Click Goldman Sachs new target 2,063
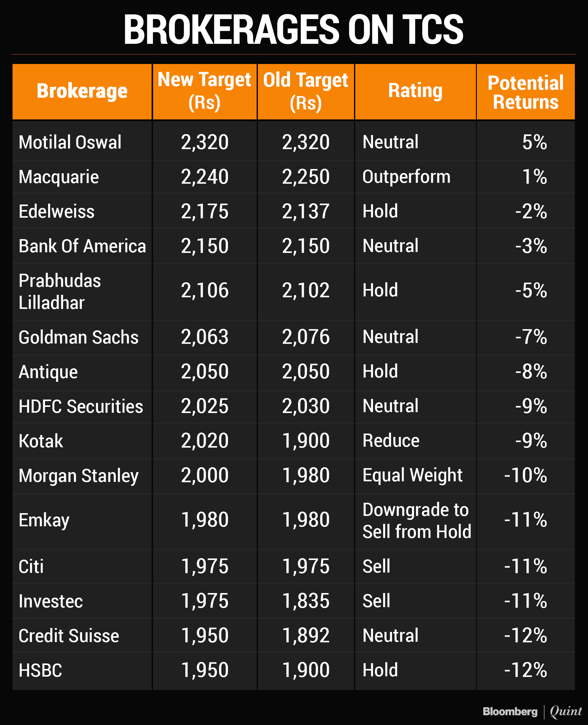The width and height of the screenshot is (588, 725). tap(205, 337)
